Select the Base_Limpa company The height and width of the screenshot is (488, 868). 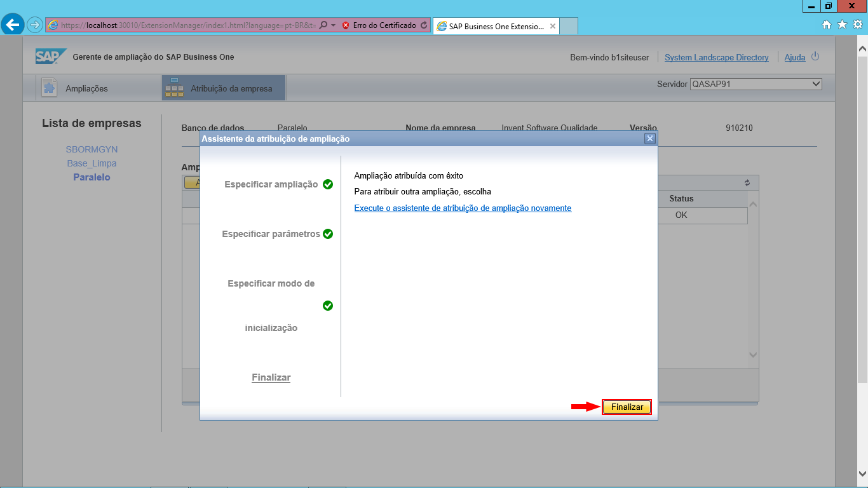[x=92, y=163]
